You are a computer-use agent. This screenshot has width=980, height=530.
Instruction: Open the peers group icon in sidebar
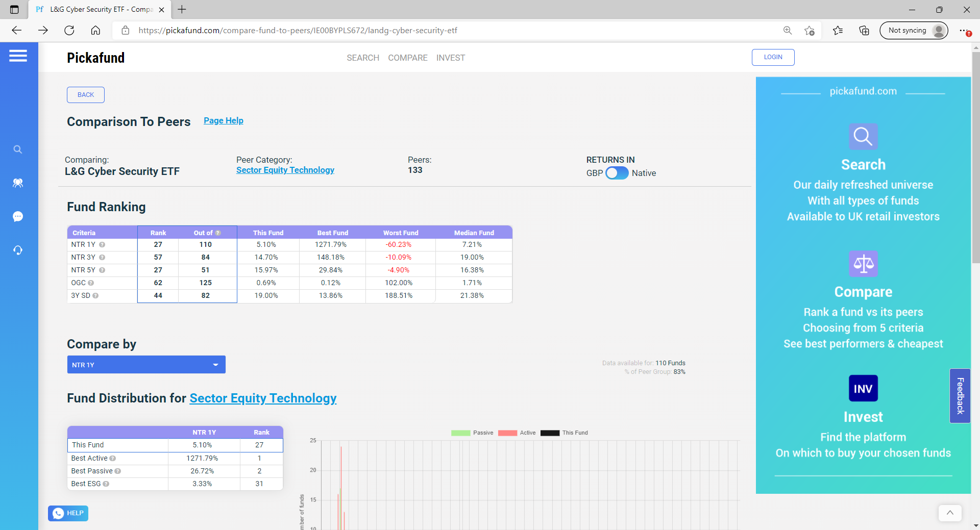(18, 183)
